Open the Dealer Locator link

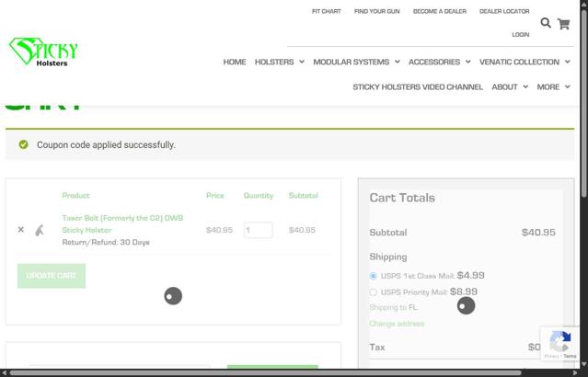(x=504, y=11)
